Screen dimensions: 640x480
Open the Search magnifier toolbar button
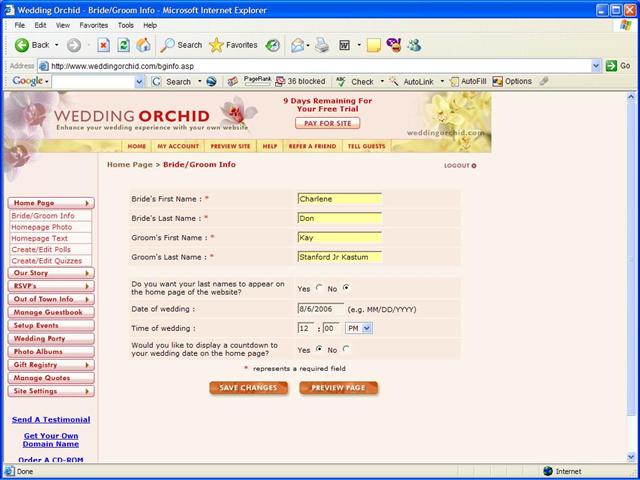(181, 45)
